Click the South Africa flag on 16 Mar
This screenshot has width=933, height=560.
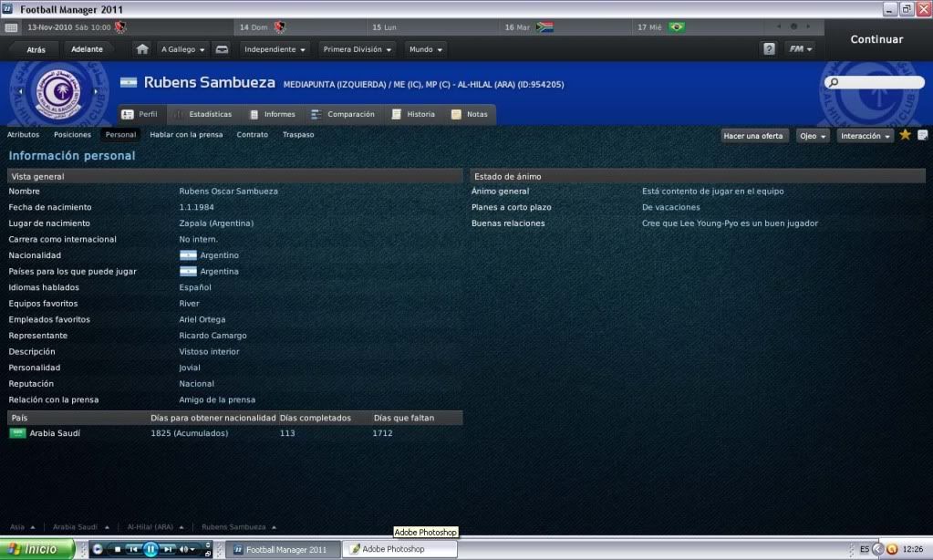coord(544,26)
